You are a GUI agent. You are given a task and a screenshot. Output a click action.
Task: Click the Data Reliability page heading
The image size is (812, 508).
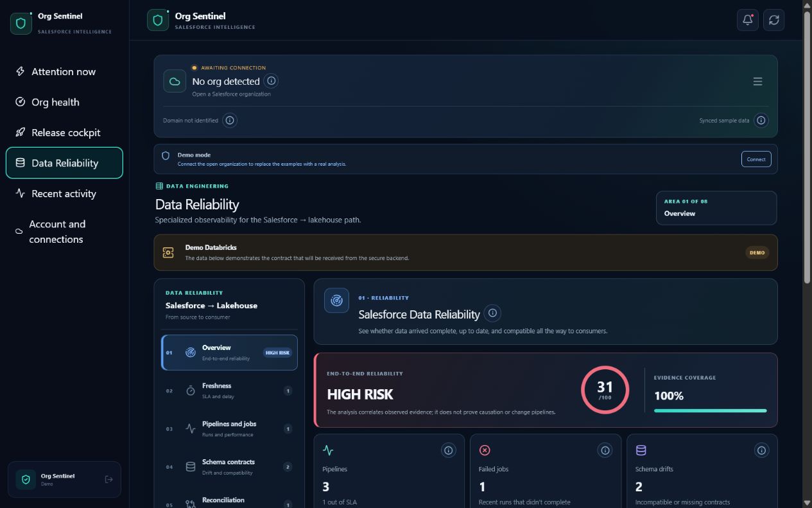pyautogui.click(x=197, y=204)
